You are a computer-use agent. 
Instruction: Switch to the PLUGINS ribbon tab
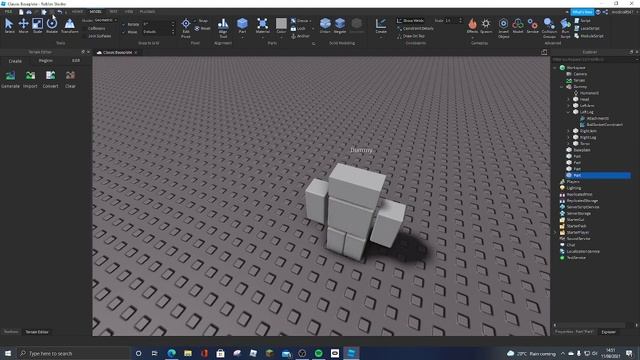pyautogui.click(x=147, y=12)
